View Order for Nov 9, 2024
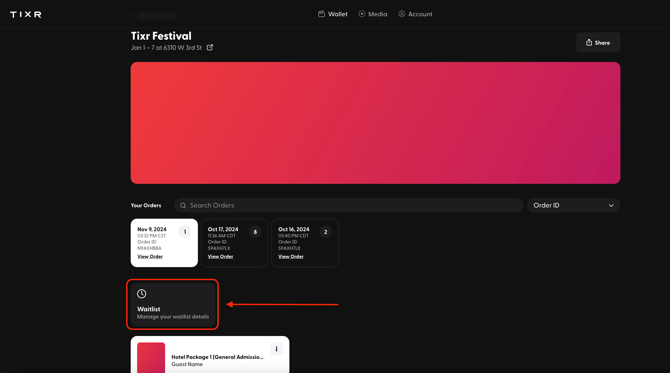 150,256
